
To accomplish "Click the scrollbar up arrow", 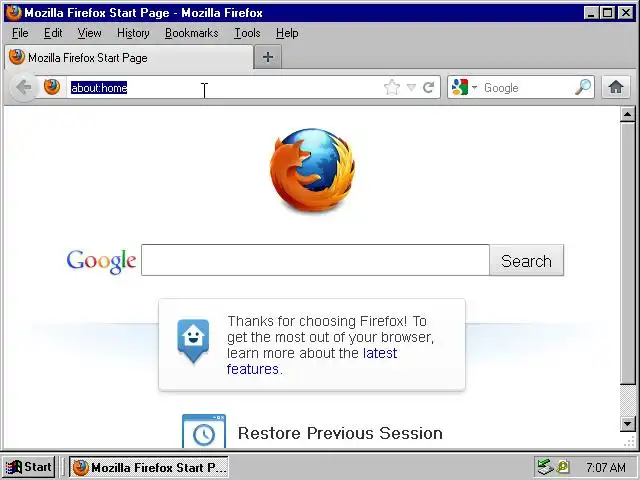I will click(627, 114).
